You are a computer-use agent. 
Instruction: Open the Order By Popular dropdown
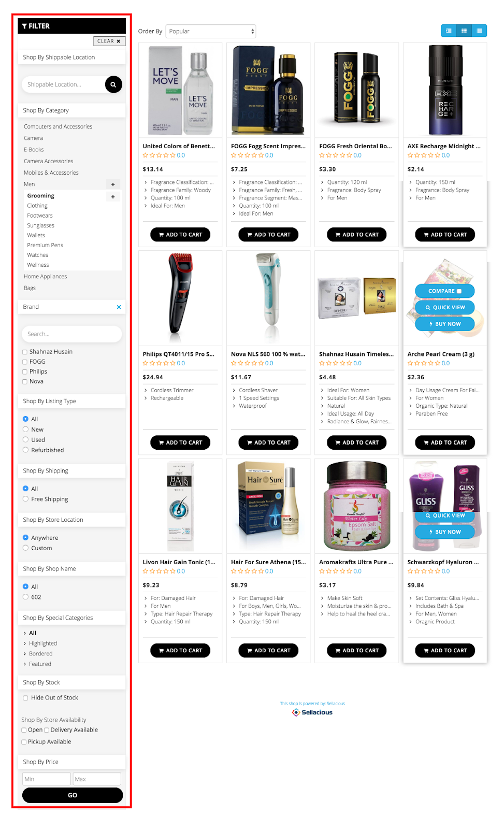click(211, 32)
